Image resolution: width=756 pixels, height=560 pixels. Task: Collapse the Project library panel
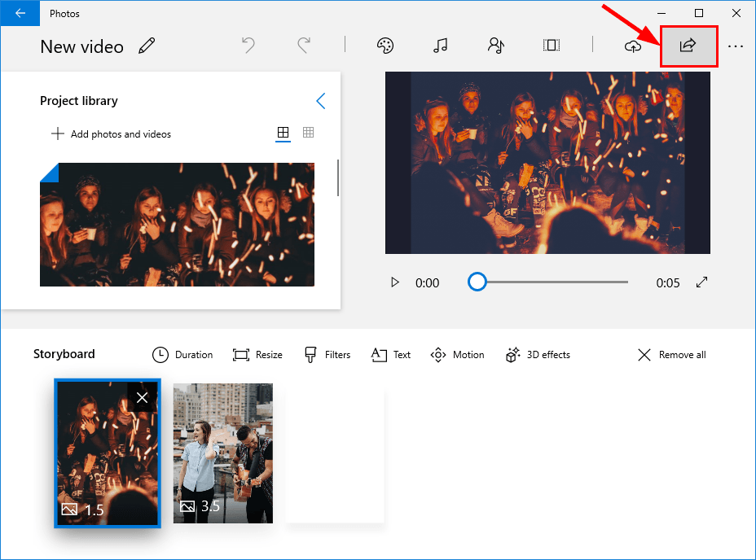click(320, 101)
